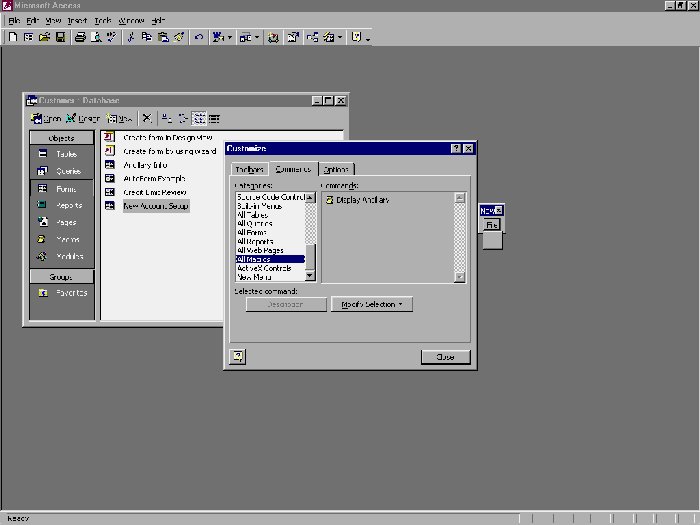Click the Undo icon in the toolbar
Viewport: 700px width, 525px height.
pyautogui.click(x=199, y=37)
